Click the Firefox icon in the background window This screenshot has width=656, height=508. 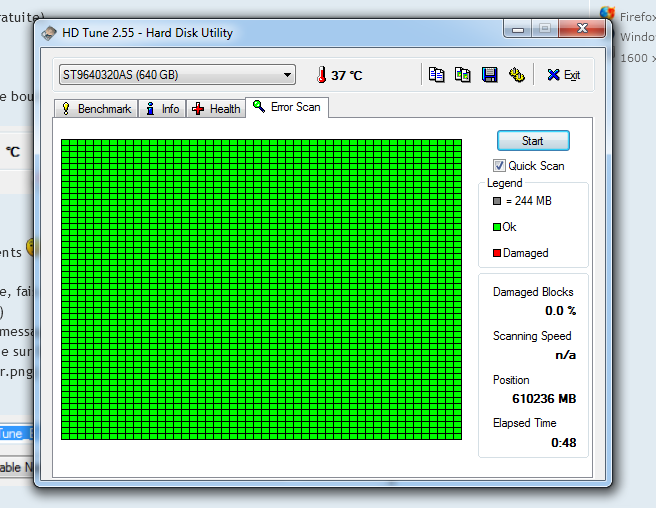pos(607,13)
